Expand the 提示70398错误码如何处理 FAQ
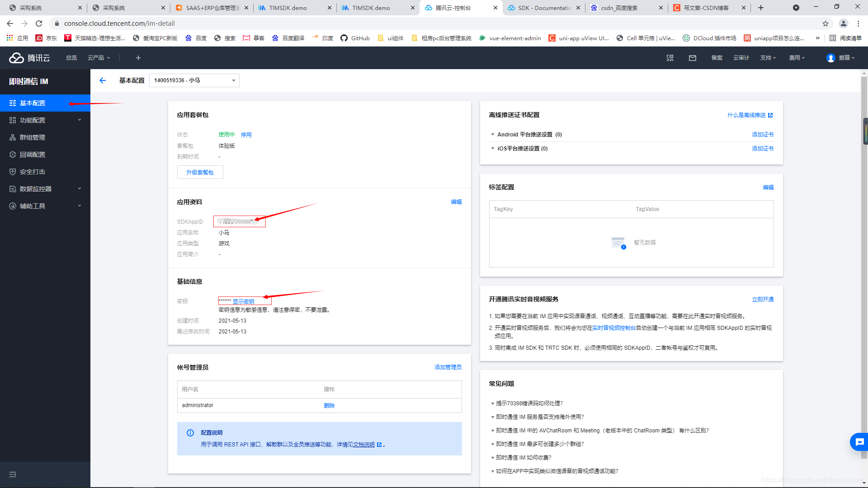The image size is (868, 488). 529,404
